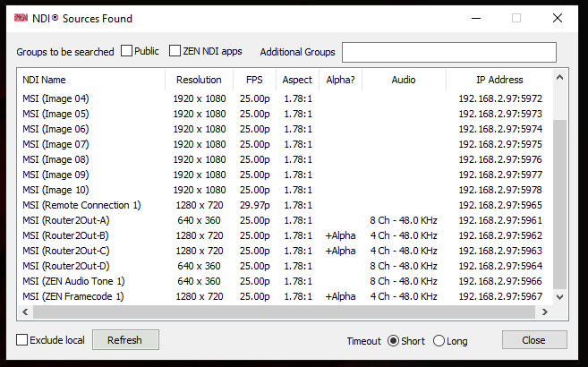The image size is (588, 367).
Task: Click the horizontal scrollbar right arrow
Action: click(545, 312)
